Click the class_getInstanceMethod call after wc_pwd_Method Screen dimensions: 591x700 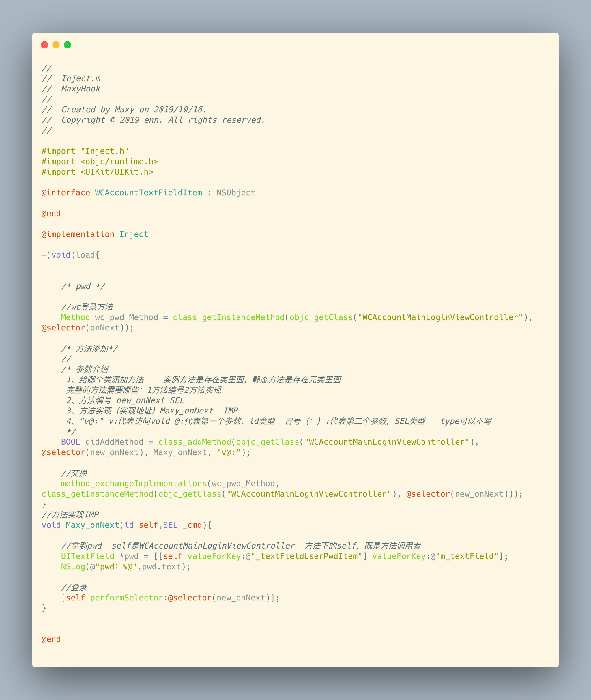(x=229, y=317)
